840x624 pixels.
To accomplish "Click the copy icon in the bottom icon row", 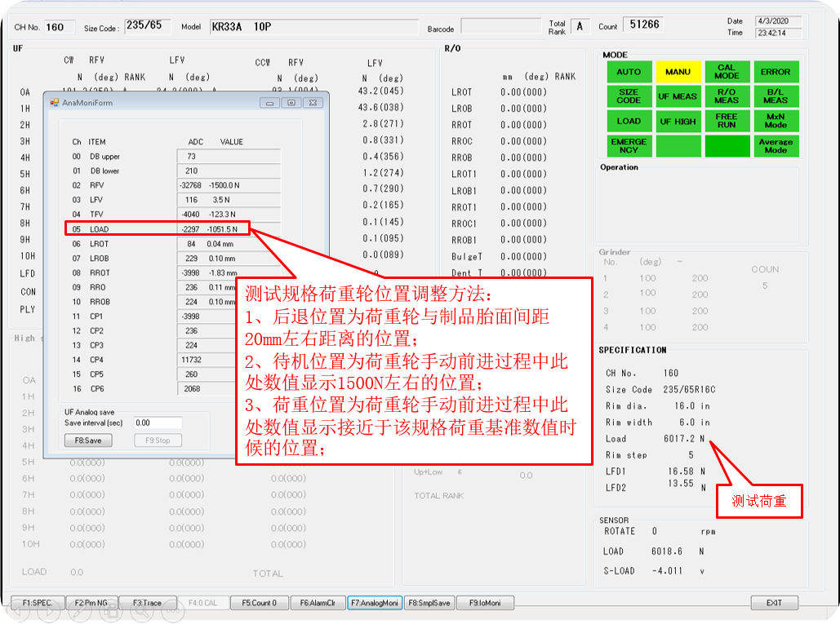I will point(110,613).
